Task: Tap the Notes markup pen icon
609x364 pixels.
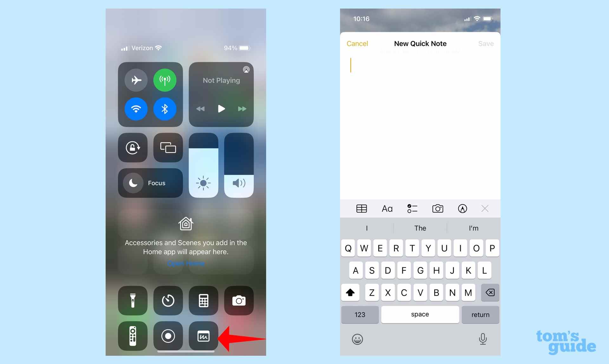Action: 462,208
